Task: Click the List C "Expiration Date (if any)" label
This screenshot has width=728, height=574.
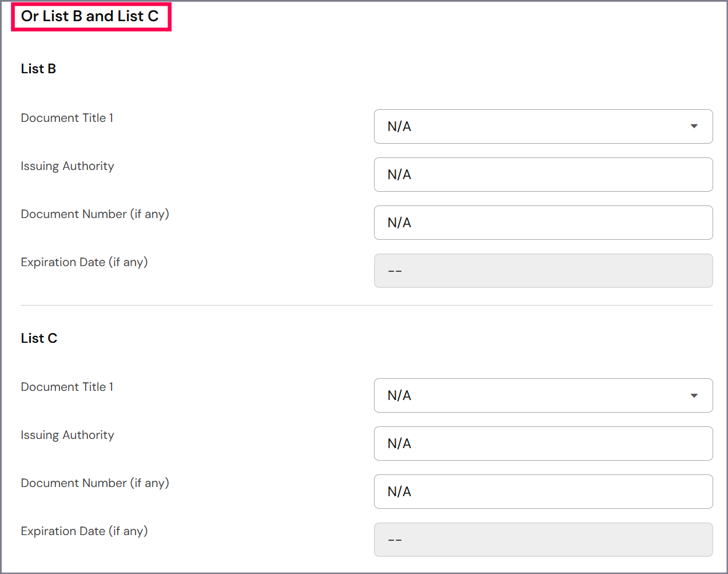Action: tap(84, 531)
